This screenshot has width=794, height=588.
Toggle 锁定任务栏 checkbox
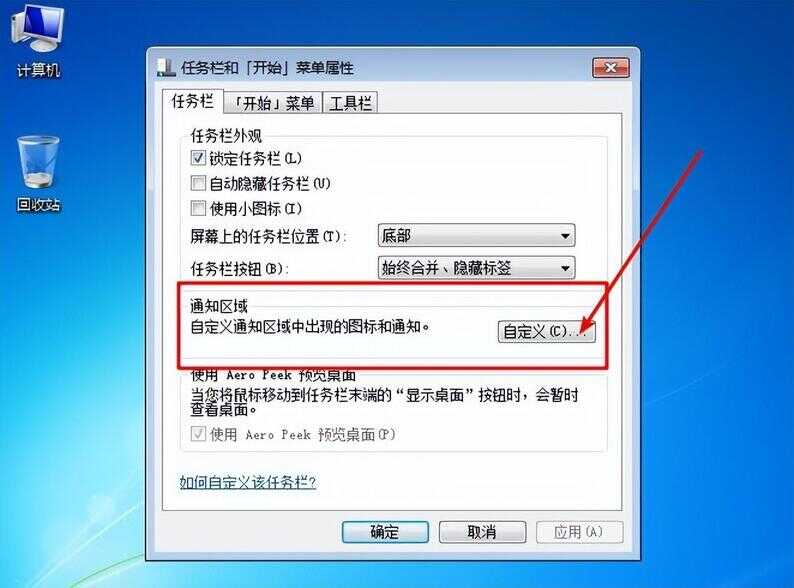tap(198, 158)
